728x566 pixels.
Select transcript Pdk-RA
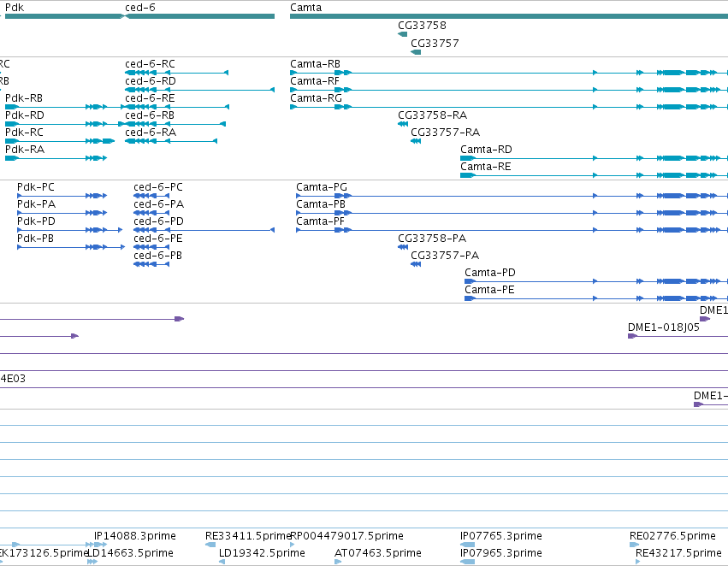56,158
